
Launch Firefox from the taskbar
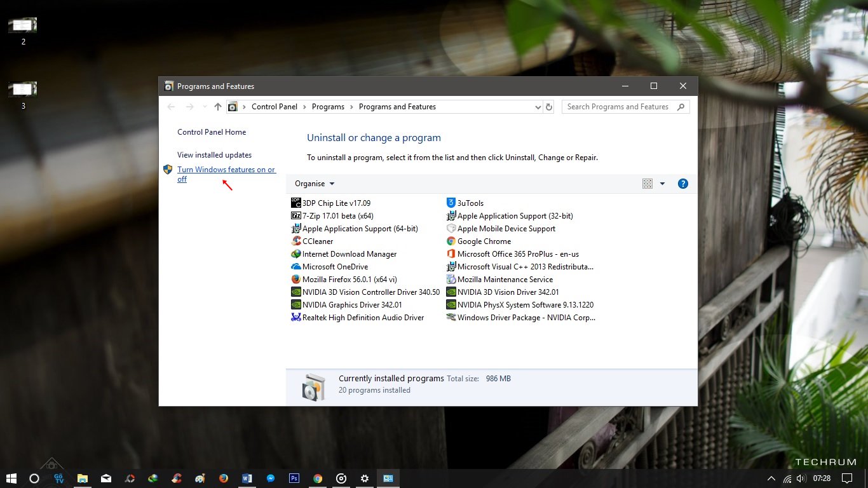[x=224, y=478]
